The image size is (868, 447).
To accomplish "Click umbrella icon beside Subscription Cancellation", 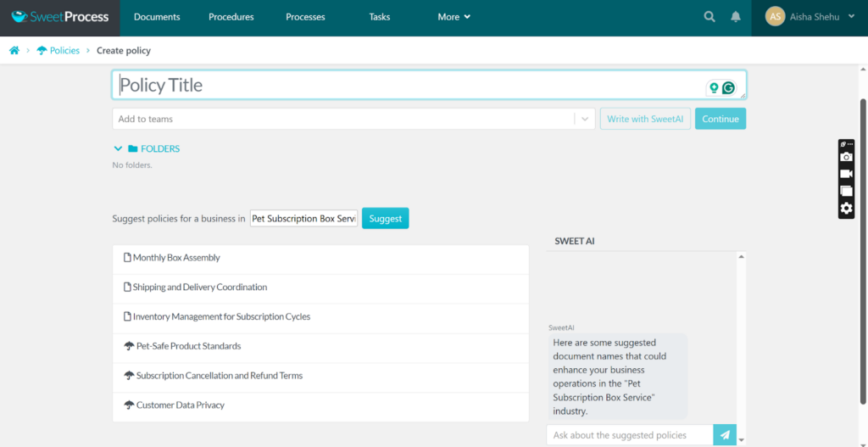I will [x=129, y=376].
